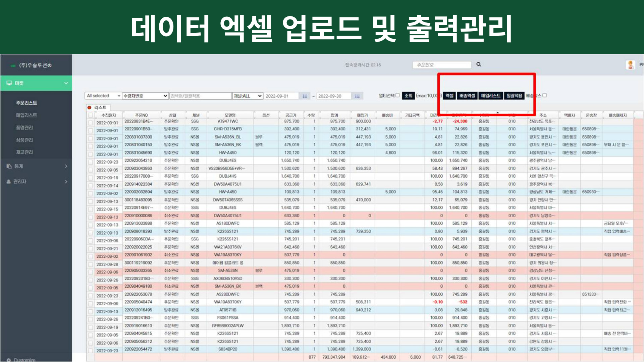Click the 통계 sidebar icon
644x362 pixels.
9,166
